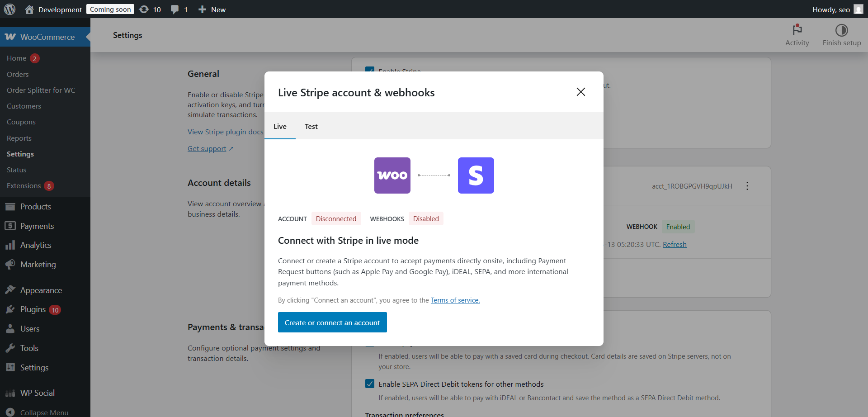Open the Customers menu item
The width and height of the screenshot is (868, 417).
click(24, 106)
